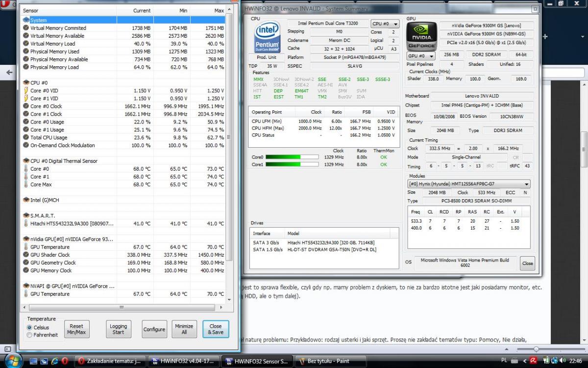The width and height of the screenshot is (588, 368).
Task: Launch Opera from Quick Launch bar
Action: pos(64,361)
